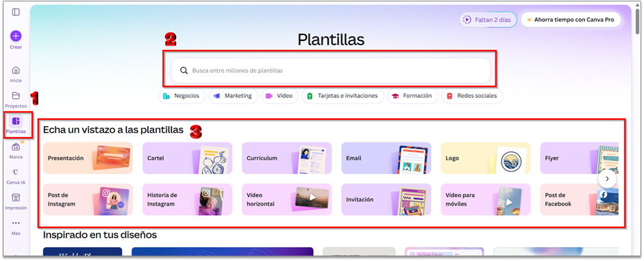Click the template search field
The height and width of the screenshot is (261, 644).
point(331,71)
